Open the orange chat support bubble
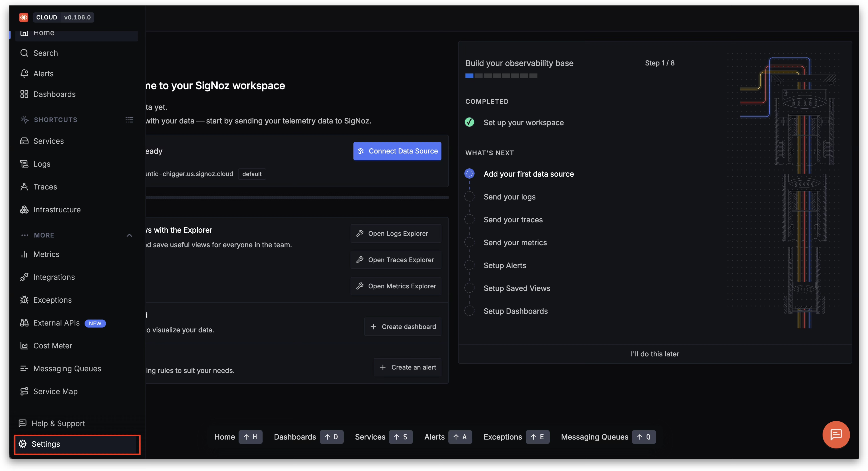Viewport: 868px width, 471px height. tap(836, 434)
